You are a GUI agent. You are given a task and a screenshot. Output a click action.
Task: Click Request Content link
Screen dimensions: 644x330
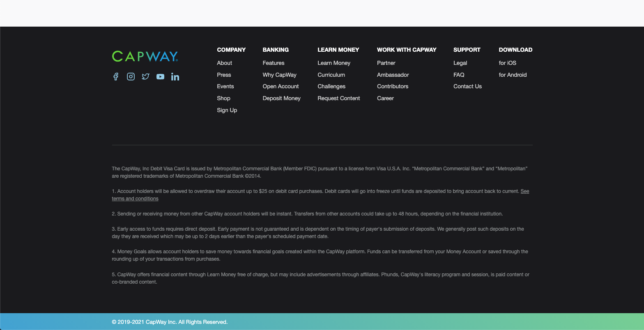click(339, 98)
